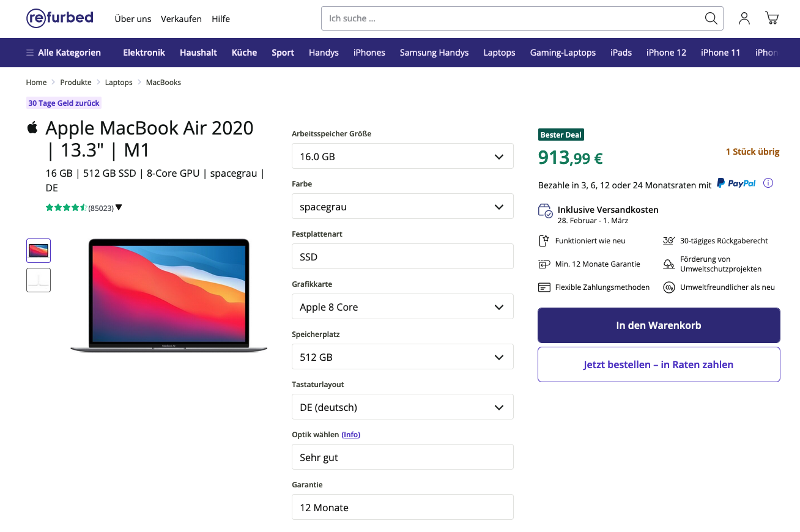Viewport: 800px width, 532px height.
Task: Click the 'Bester Deal' badge
Action: (561, 135)
